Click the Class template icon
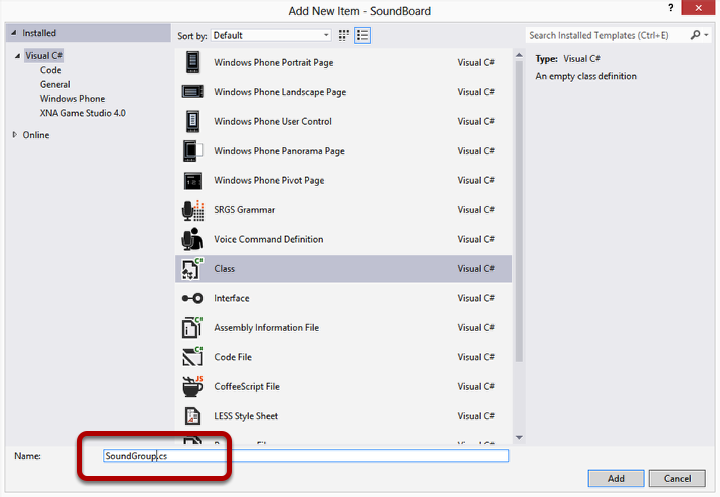The width and height of the screenshot is (720, 497). point(192,269)
